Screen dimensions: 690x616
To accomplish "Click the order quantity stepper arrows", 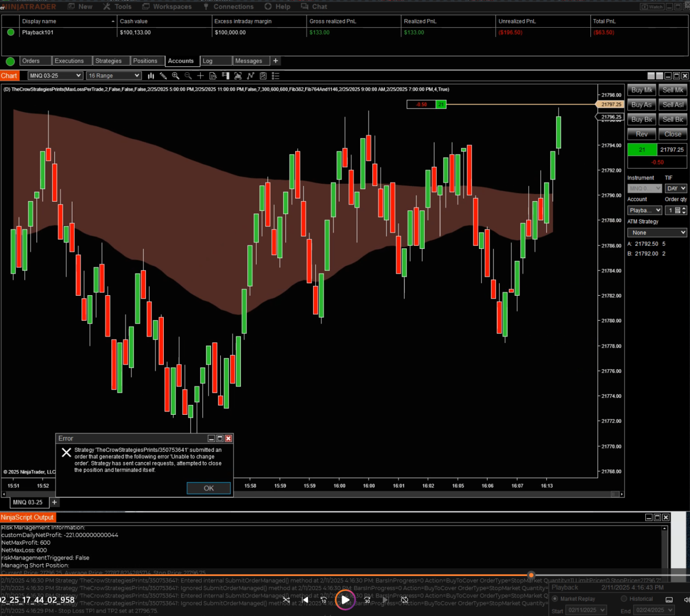I will pyautogui.click(x=684, y=210).
